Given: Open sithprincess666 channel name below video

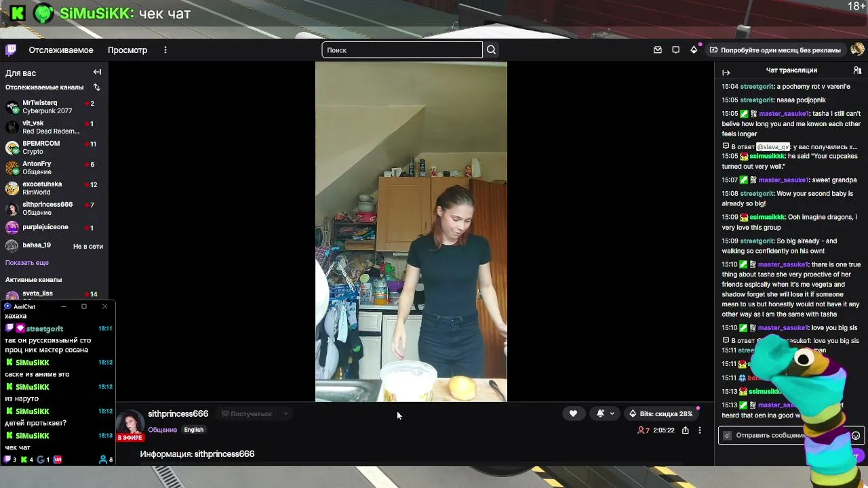Looking at the screenshot, I should [x=178, y=414].
